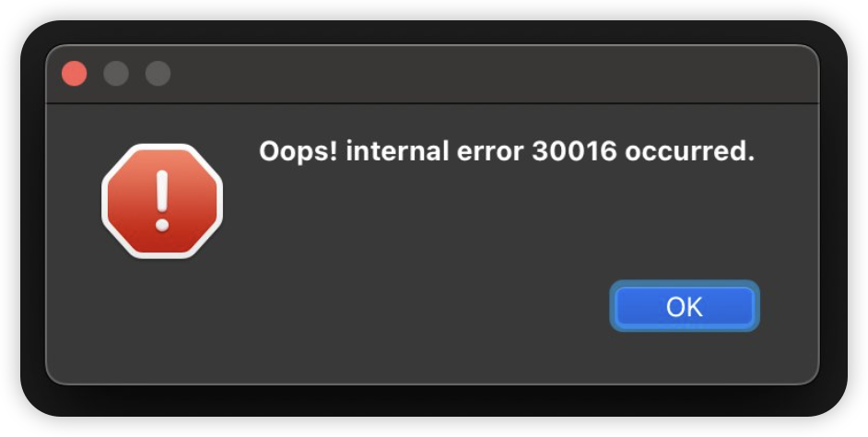Dismiss the internal error with OK
Image resolution: width=868 pixels, height=437 pixels.
click(x=685, y=306)
